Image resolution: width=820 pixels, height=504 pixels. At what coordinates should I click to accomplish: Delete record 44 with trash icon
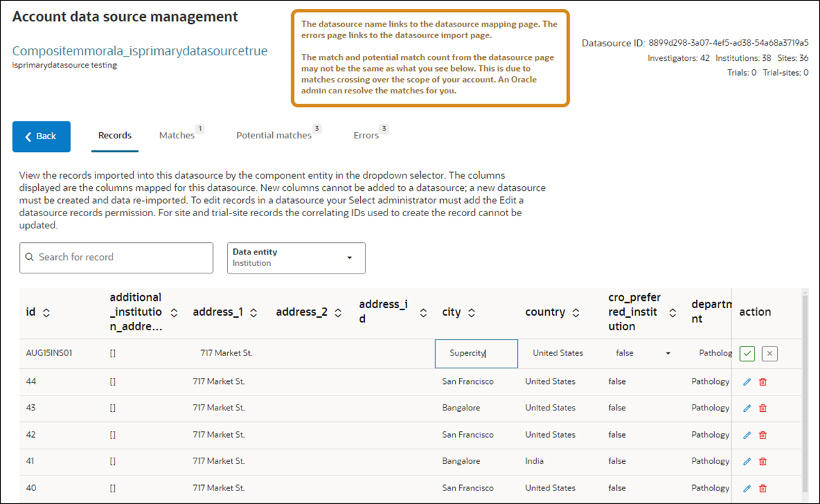tap(763, 382)
